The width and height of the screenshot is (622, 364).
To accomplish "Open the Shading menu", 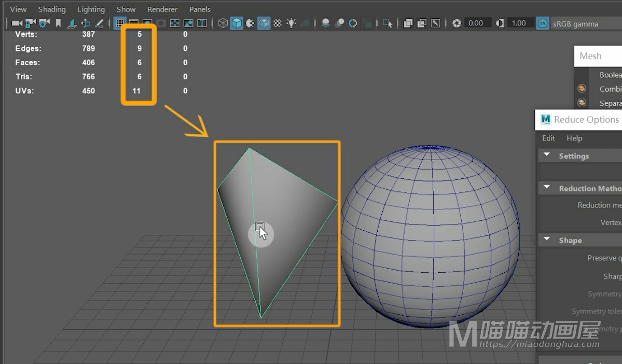I will 52,9.
